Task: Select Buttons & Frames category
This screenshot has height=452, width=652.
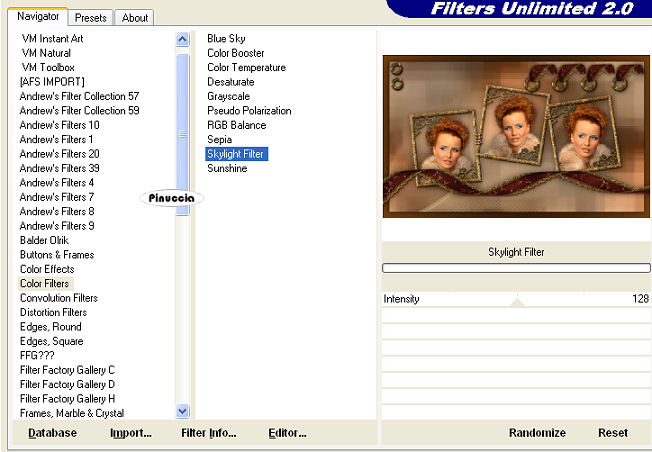Action: [x=57, y=254]
